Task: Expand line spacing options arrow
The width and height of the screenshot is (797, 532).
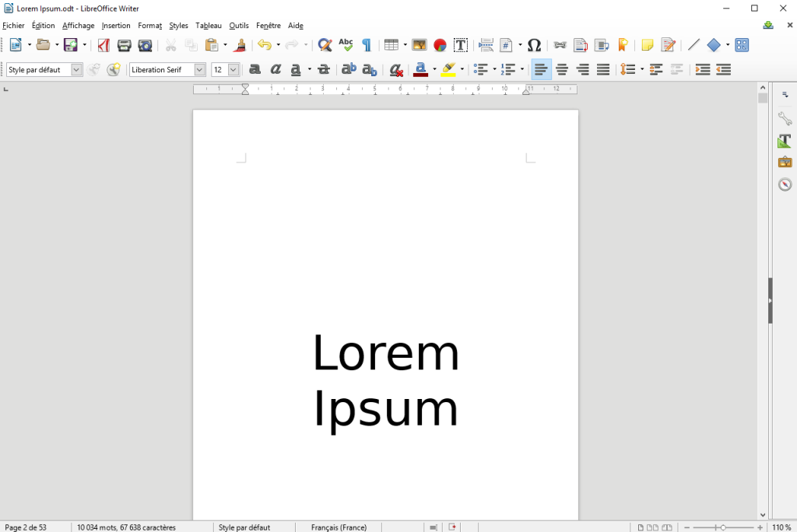Action: [x=642, y=70]
